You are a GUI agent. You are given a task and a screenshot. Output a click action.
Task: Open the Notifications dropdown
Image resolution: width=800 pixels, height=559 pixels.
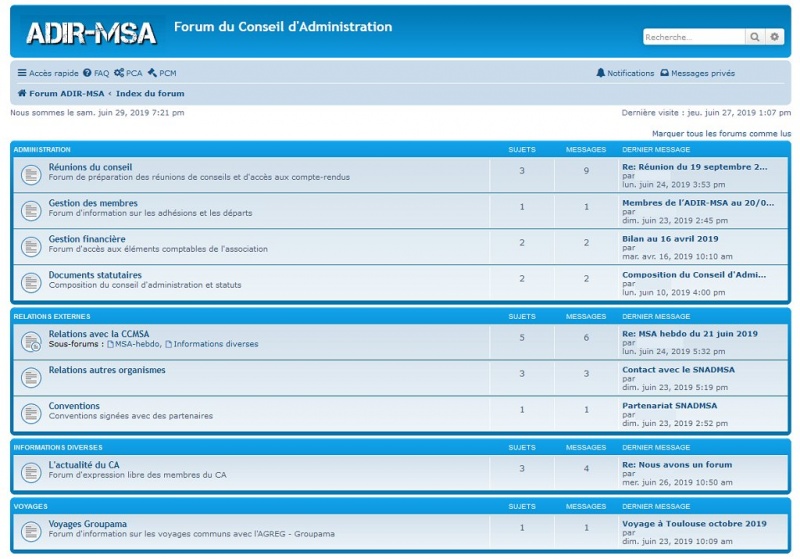click(x=625, y=73)
